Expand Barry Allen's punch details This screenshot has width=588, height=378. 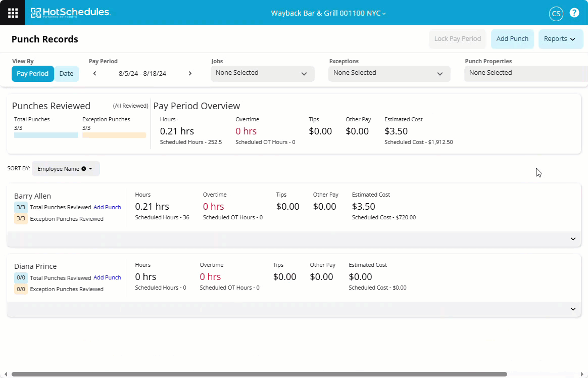pos(573,239)
